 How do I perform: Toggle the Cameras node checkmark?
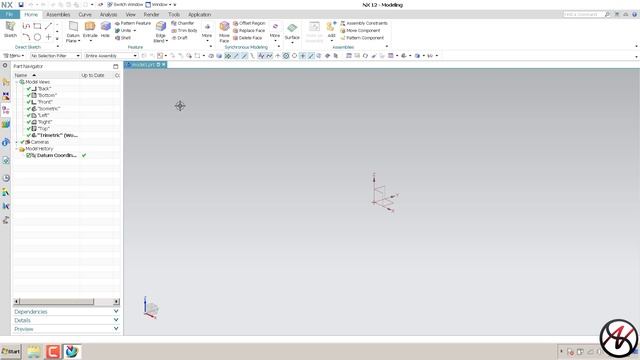click(x=22, y=142)
